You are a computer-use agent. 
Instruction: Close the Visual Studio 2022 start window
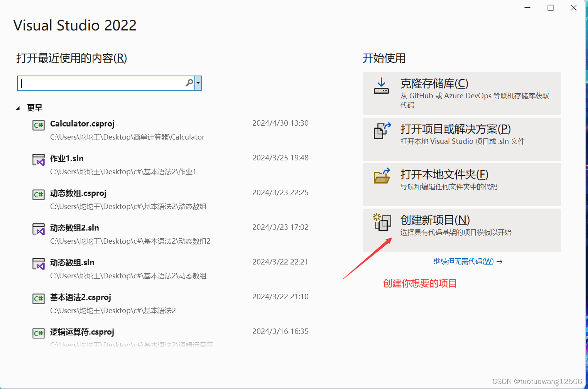point(574,8)
